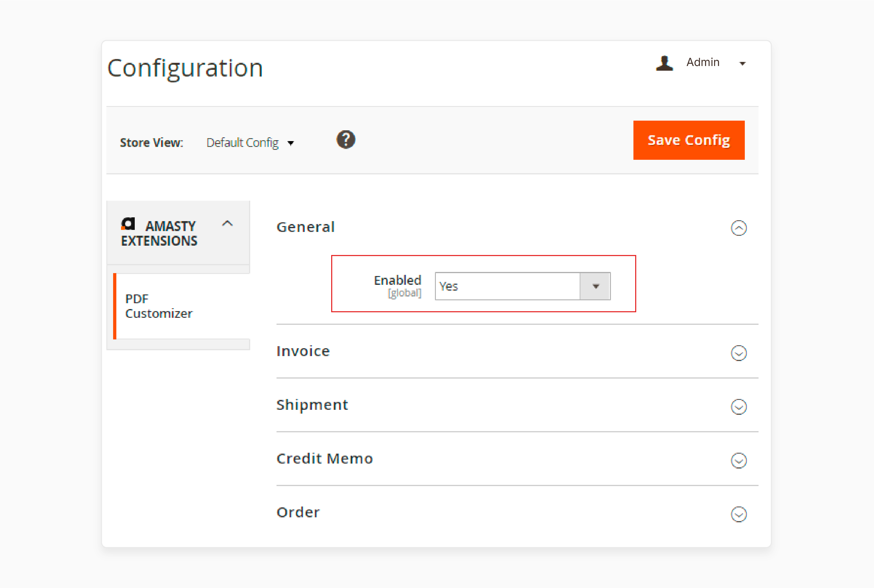Expand the Credit Memo section chevron
This screenshot has width=874, height=588.
tap(739, 461)
